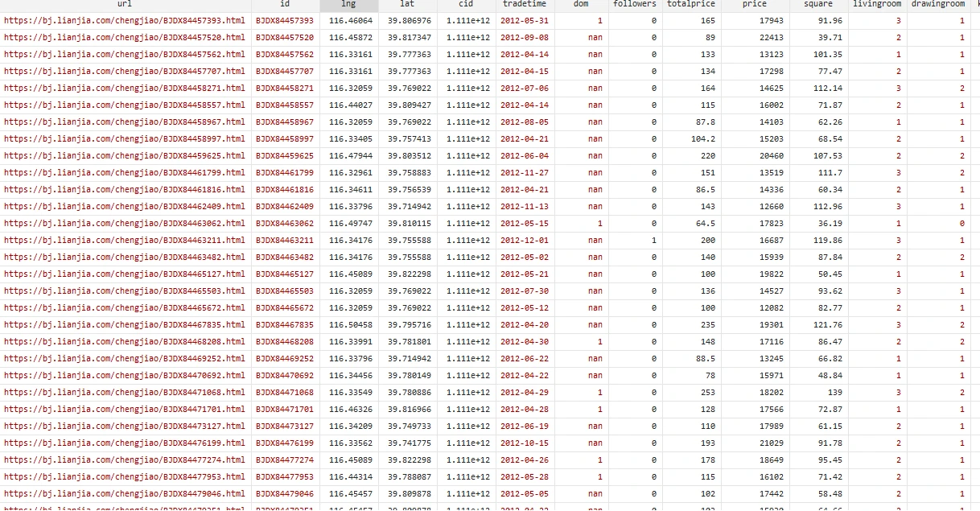Select the url column header
The image size is (980, 511).
125,4
